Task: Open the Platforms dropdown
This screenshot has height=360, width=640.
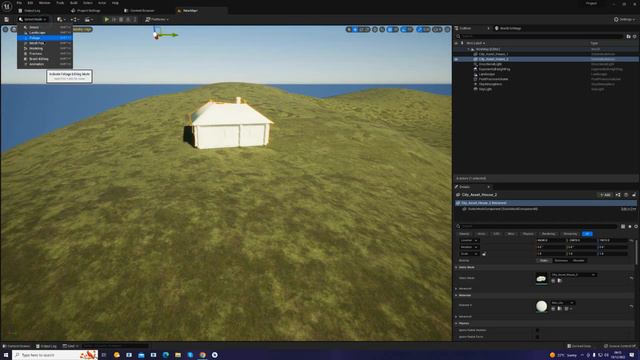Action: tap(157, 19)
